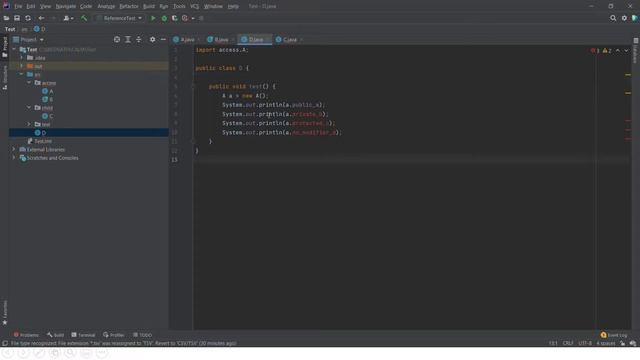
Task: Open the ReferenceTest run configuration dropdown
Action: click(x=120, y=18)
